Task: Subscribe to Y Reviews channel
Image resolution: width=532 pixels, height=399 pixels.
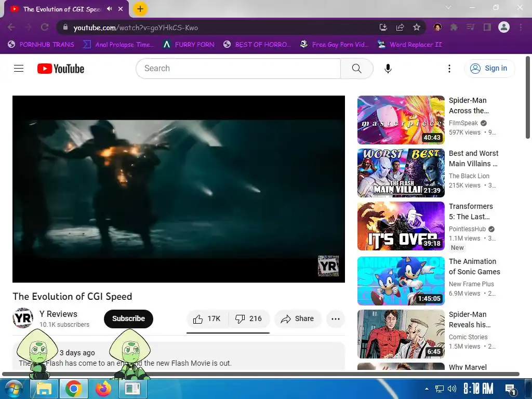Action: 128,319
